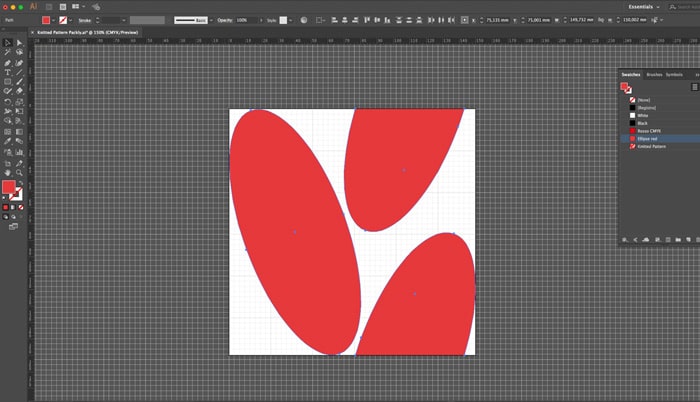The width and height of the screenshot is (700, 402).
Task: Select the Slice tool
Action: coord(19,163)
